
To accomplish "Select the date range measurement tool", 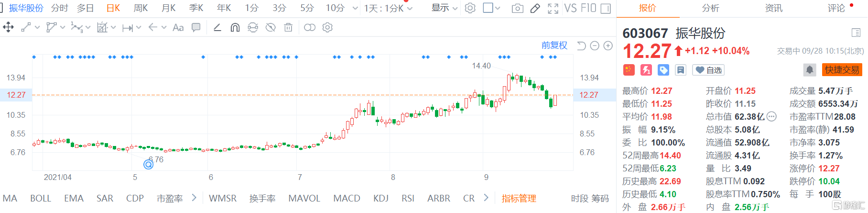I will pyautogui.click(x=127, y=28).
